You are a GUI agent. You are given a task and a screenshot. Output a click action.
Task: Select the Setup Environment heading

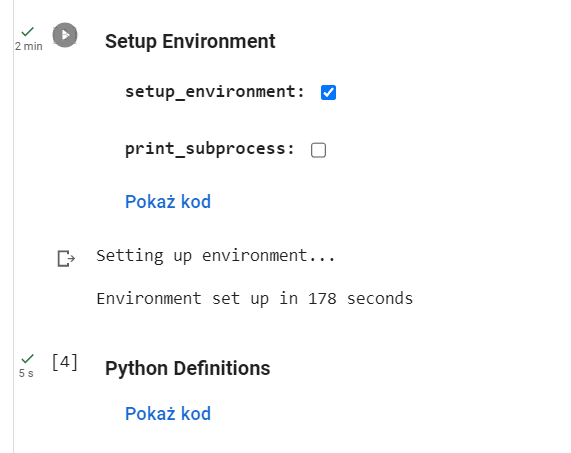(x=190, y=41)
